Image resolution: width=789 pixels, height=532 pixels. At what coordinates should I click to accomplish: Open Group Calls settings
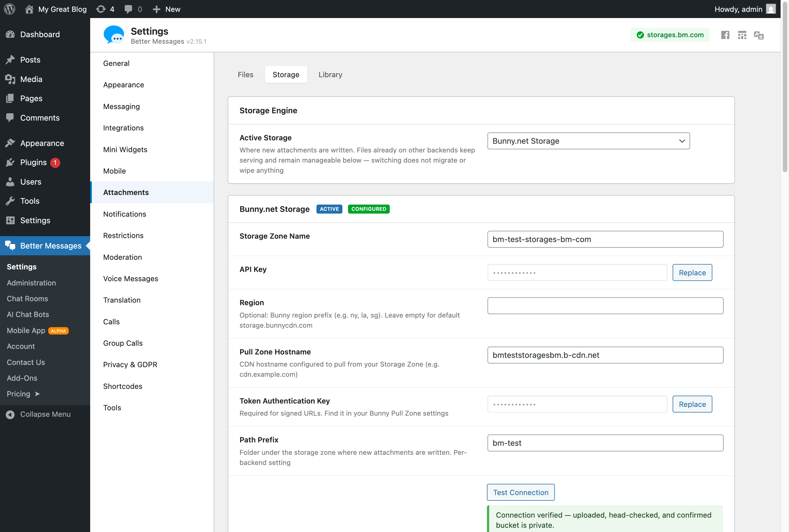pos(152,343)
